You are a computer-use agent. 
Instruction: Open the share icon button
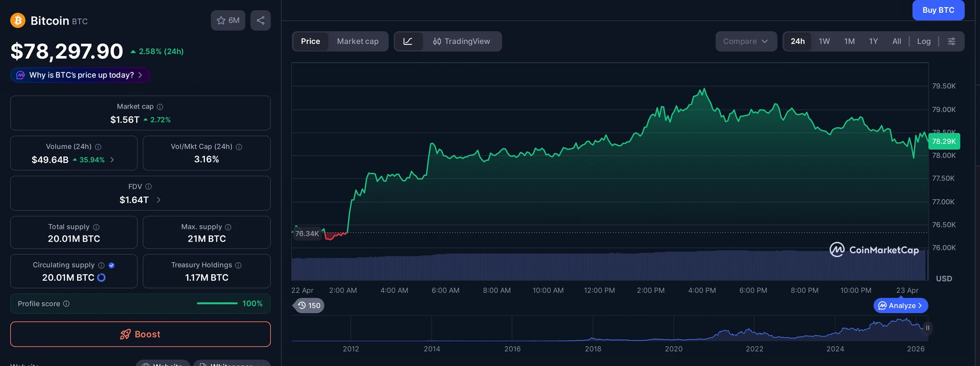260,20
